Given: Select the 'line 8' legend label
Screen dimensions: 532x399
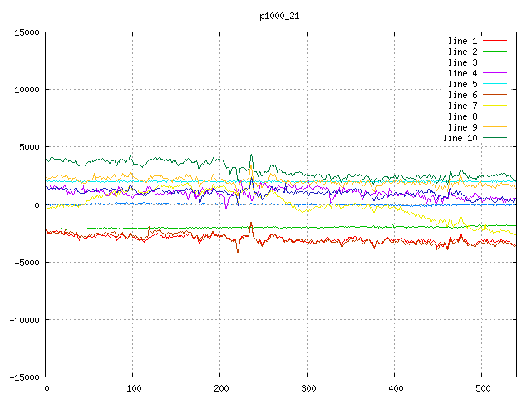Looking at the screenshot, I should [x=463, y=116].
